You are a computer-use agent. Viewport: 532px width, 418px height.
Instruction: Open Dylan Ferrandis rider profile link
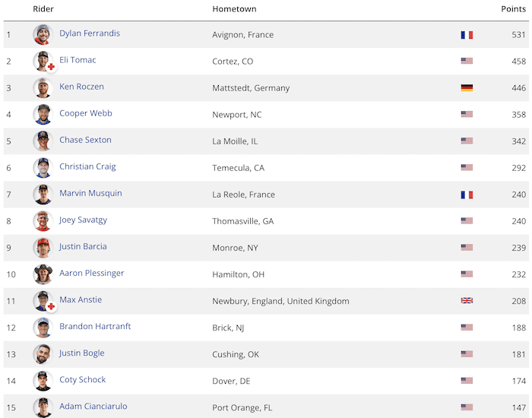(90, 33)
